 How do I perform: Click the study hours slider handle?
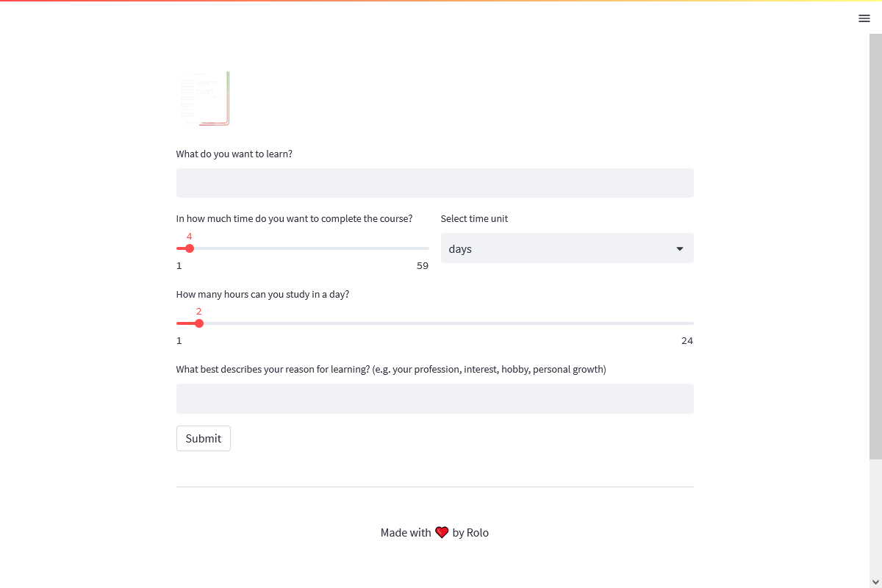(x=199, y=323)
